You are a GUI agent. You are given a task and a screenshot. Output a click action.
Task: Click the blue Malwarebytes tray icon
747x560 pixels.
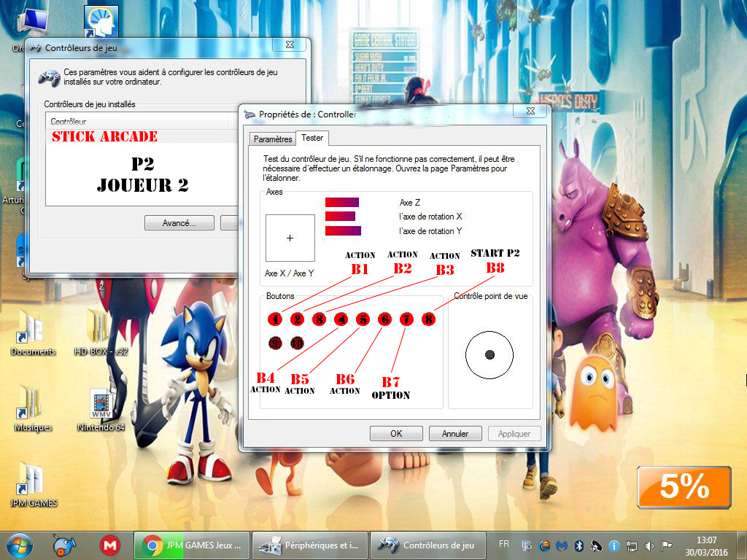pos(562,545)
